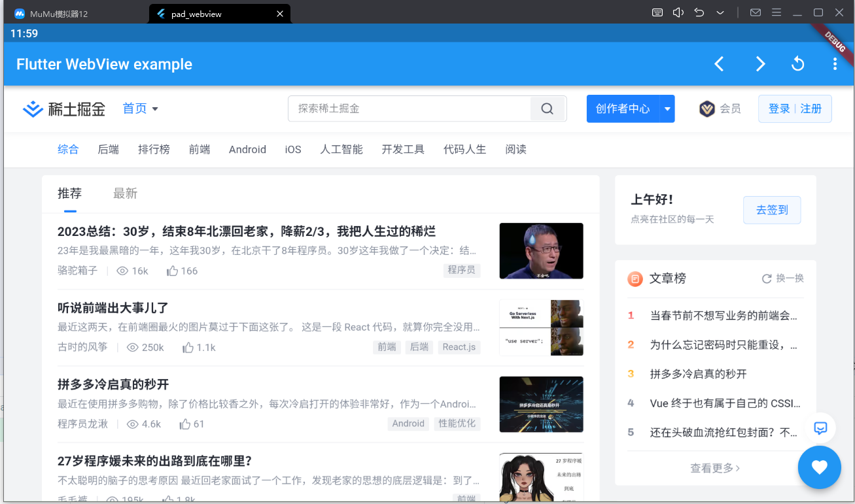This screenshot has width=855, height=504.
Task: Go back with WebView back arrow
Action: point(719,64)
